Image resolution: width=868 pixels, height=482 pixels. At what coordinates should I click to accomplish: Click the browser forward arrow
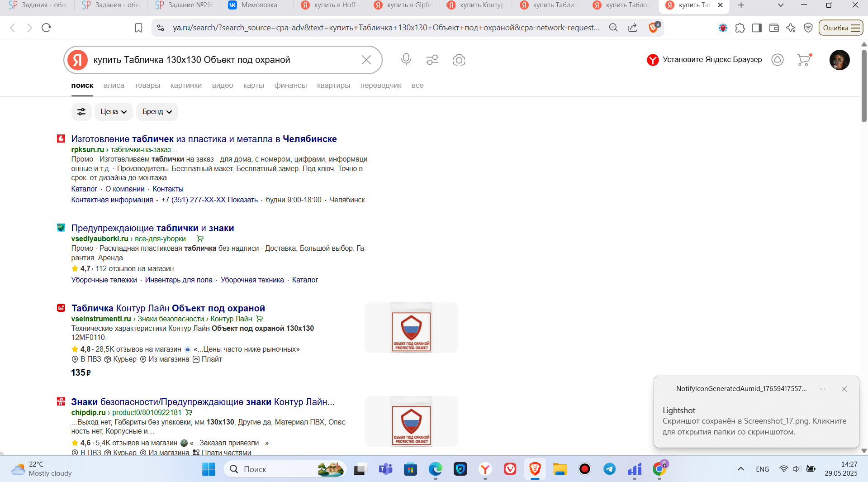pyautogui.click(x=29, y=28)
